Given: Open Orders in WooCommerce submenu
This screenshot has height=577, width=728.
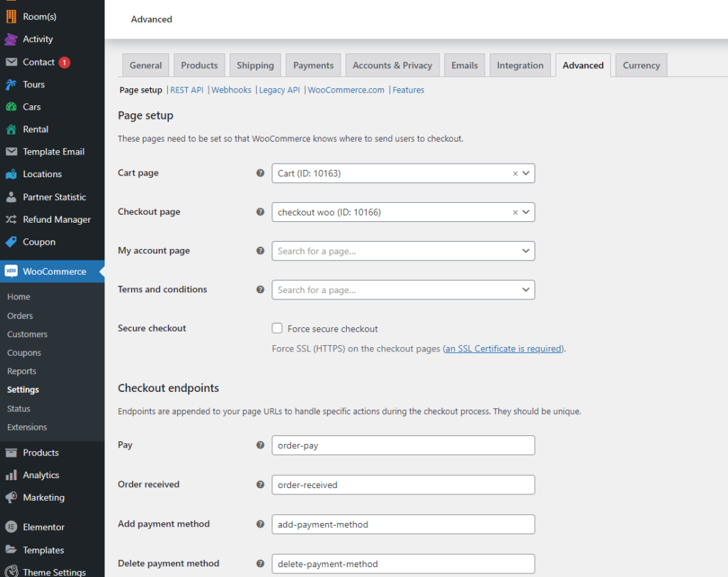Looking at the screenshot, I should (x=20, y=316).
